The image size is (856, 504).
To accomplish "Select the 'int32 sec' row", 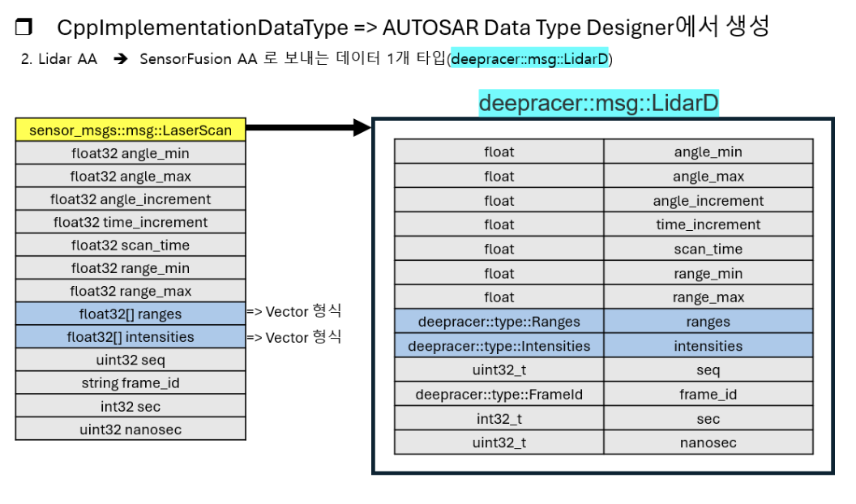I will [x=131, y=406].
